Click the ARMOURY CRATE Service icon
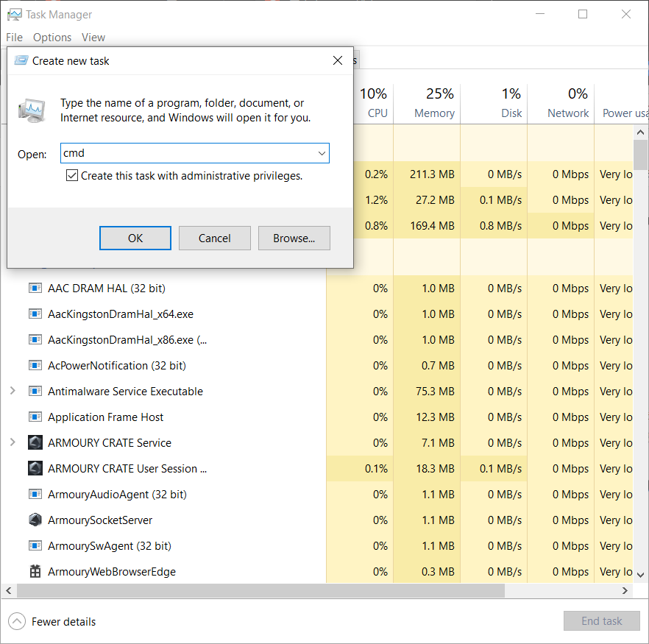649x644 pixels. coord(35,442)
